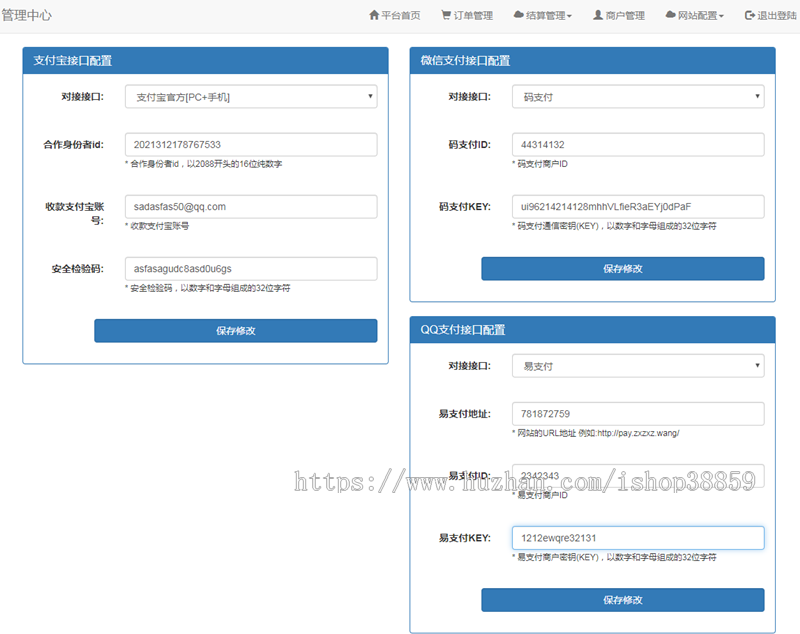Expand the 结算管理 dropdown menu
800x634 pixels.
(x=542, y=16)
